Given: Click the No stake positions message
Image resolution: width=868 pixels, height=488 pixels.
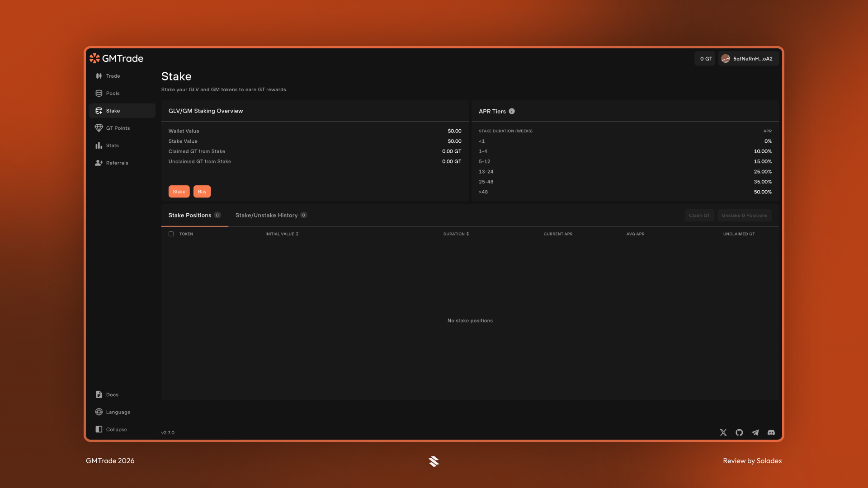Looking at the screenshot, I should [470, 321].
